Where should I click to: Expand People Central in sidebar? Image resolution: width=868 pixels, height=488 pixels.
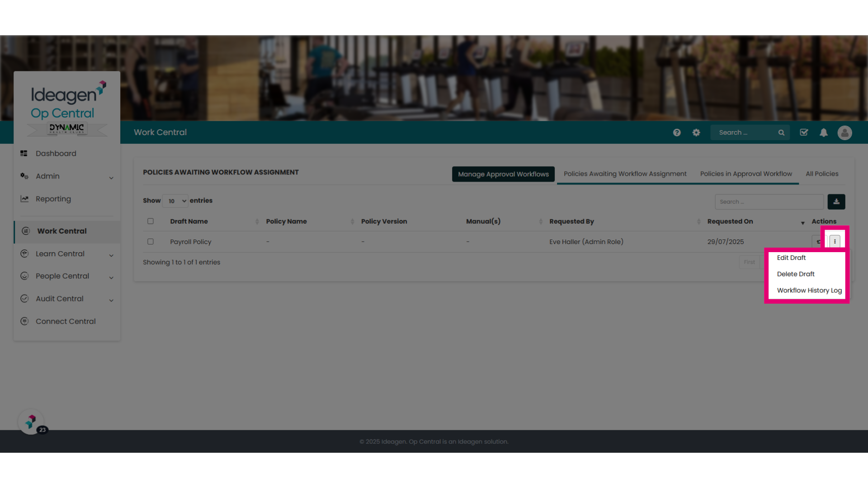pos(67,276)
